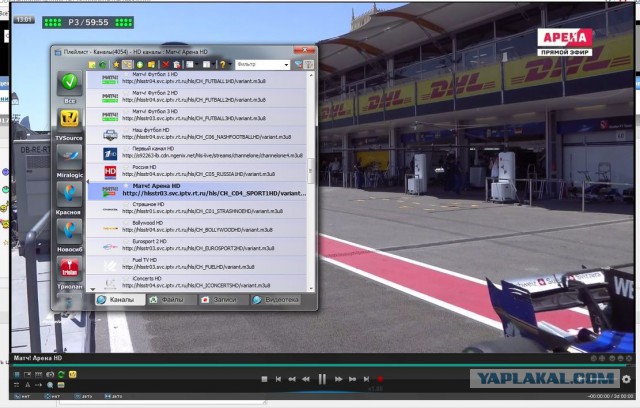640x408 pixels.
Task: Select channel Bollywood HD
Action: pyautogui.click(x=196, y=227)
